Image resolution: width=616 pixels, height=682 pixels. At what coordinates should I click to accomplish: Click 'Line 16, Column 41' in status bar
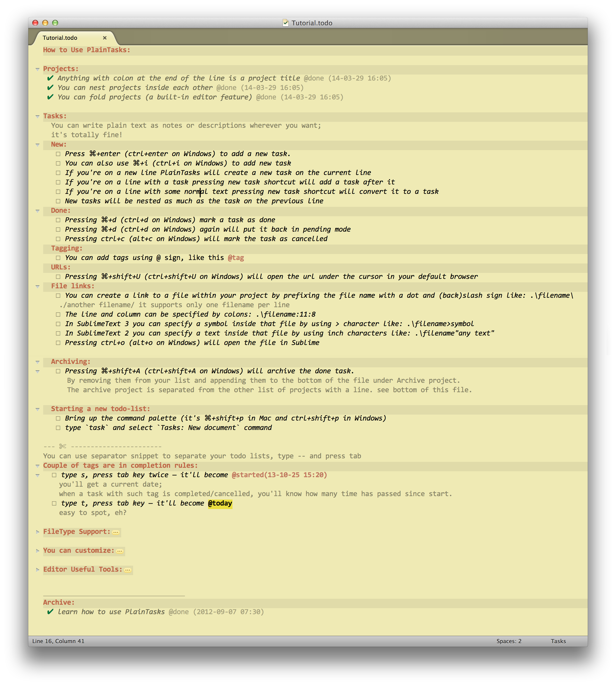(x=58, y=641)
